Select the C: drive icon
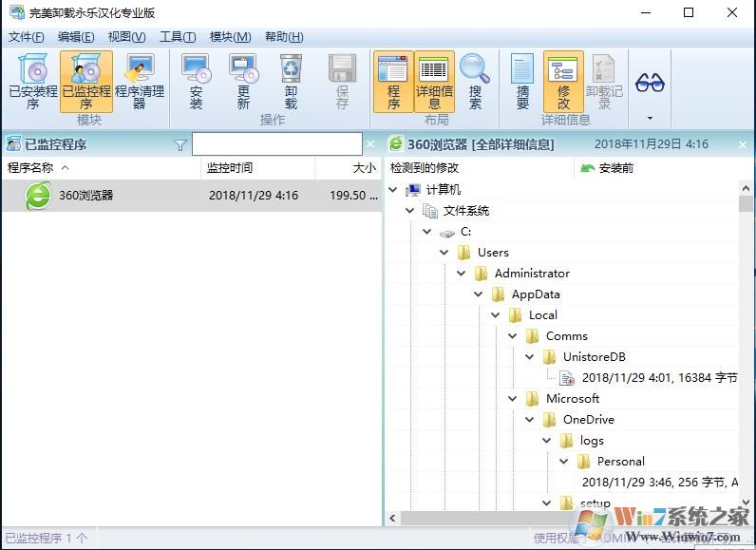 pyautogui.click(x=447, y=233)
